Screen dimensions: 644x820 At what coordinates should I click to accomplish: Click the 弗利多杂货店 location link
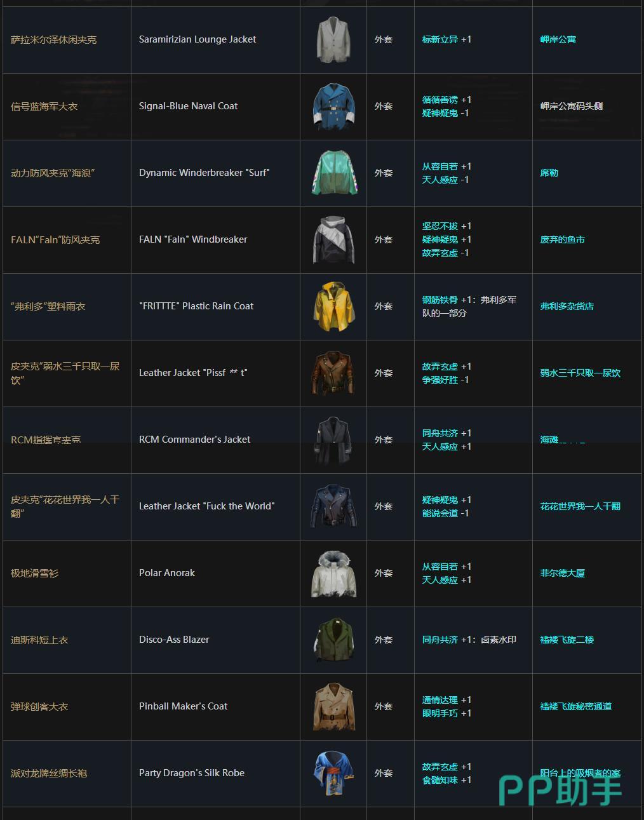pos(567,306)
